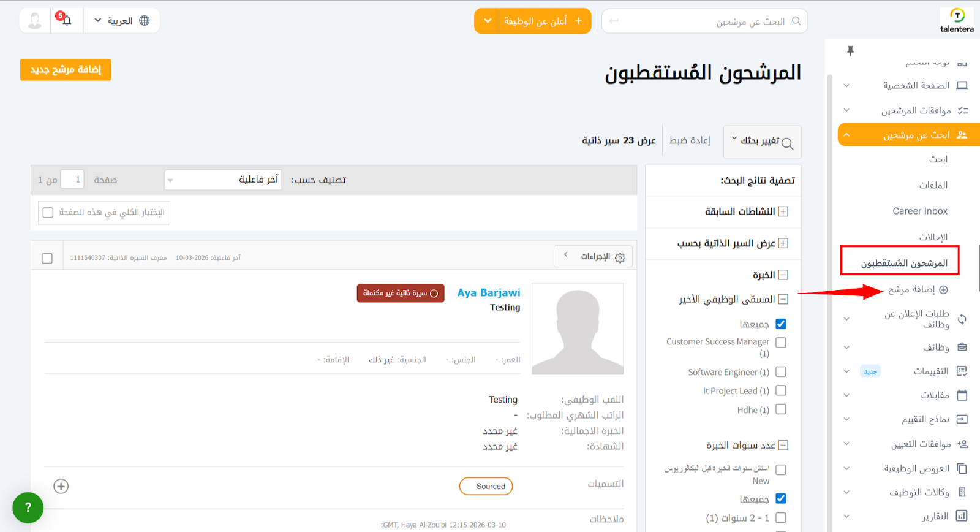The height and width of the screenshot is (532, 980).
Task: Tick the select-all on this page checkbox
Action: [x=48, y=213]
